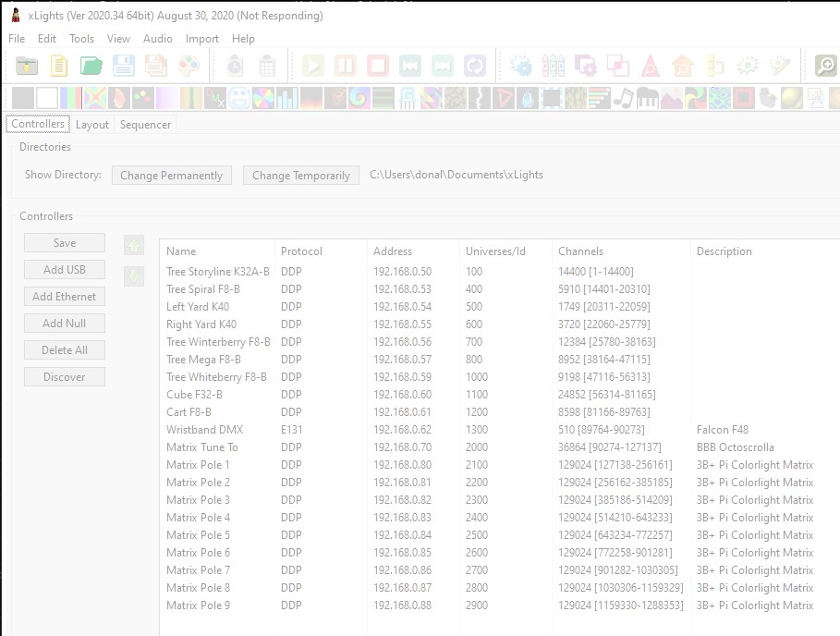Click the Save controllers button
This screenshot has height=636, width=840.
click(65, 243)
